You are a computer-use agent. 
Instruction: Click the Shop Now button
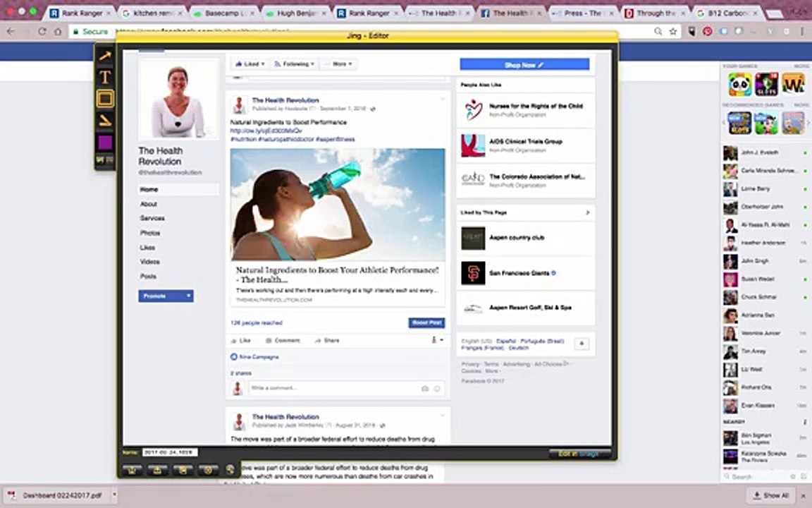(x=524, y=64)
